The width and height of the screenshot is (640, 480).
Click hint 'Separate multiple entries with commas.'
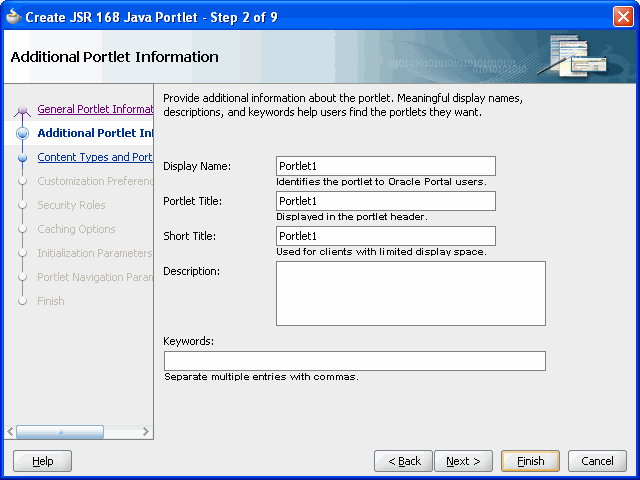261,377
